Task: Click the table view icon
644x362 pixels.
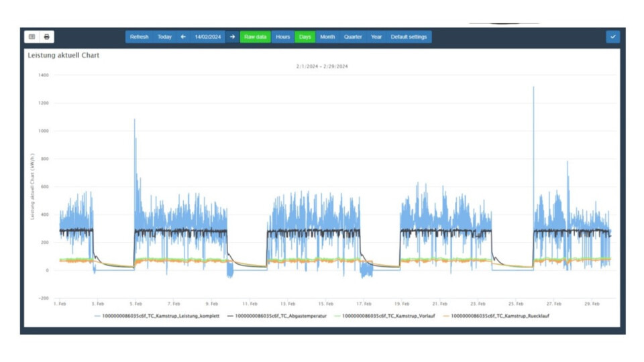Action: (x=32, y=37)
